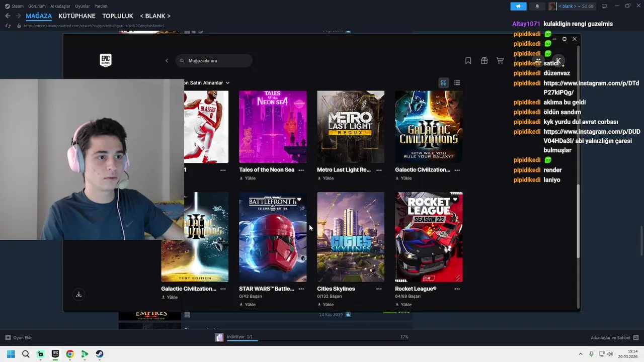Click Steam's back navigation arrow
644x362 pixels.
[x=8, y=16]
